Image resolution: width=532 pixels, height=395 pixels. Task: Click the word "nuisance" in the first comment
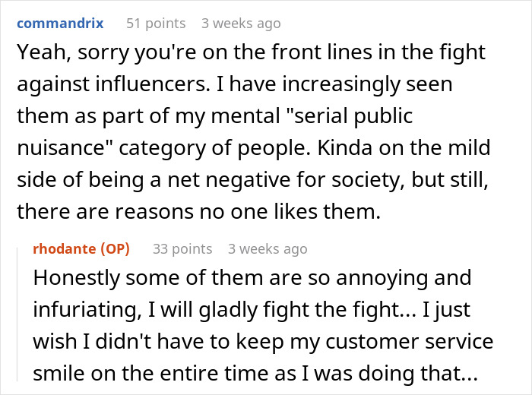(65, 148)
